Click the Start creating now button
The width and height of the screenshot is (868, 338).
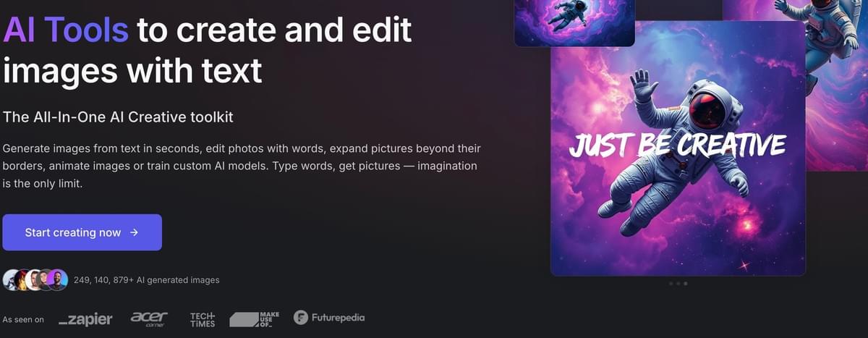tap(82, 232)
